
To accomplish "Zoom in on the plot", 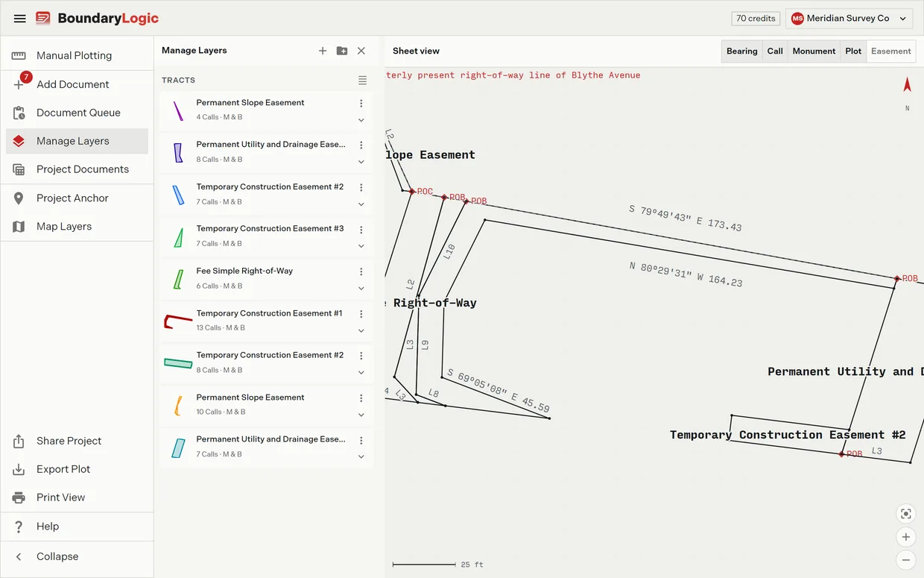I will [x=906, y=537].
